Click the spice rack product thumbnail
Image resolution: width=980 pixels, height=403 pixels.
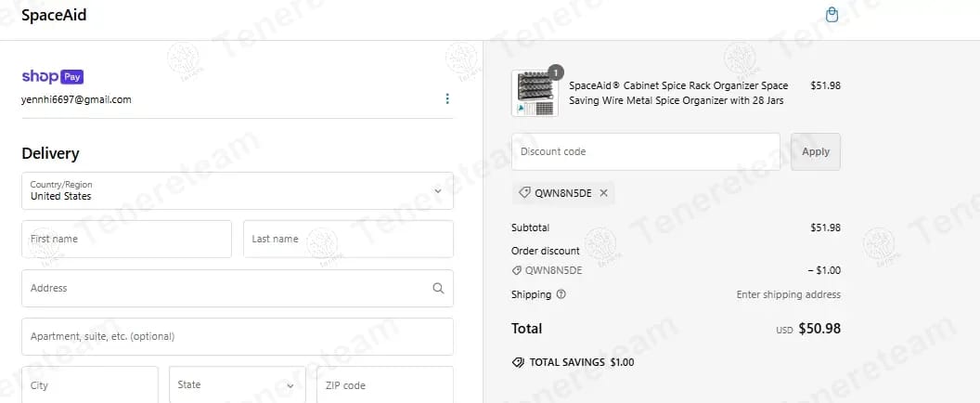pyautogui.click(x=535, y=93)
